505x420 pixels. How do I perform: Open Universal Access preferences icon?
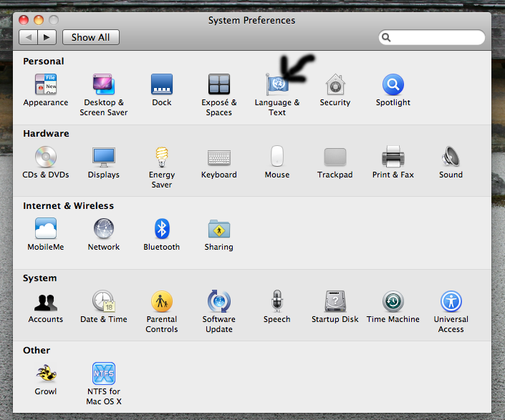[451, 301]
